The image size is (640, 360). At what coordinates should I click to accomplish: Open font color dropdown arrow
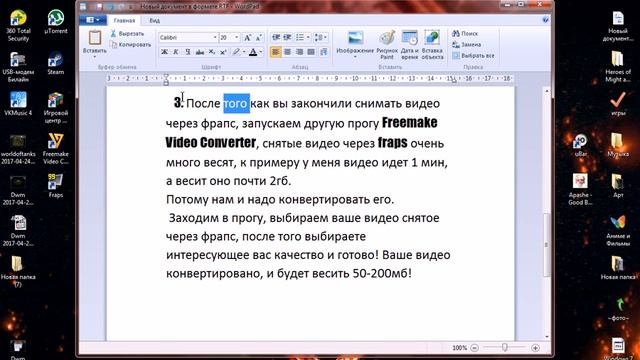click(261, 52)
